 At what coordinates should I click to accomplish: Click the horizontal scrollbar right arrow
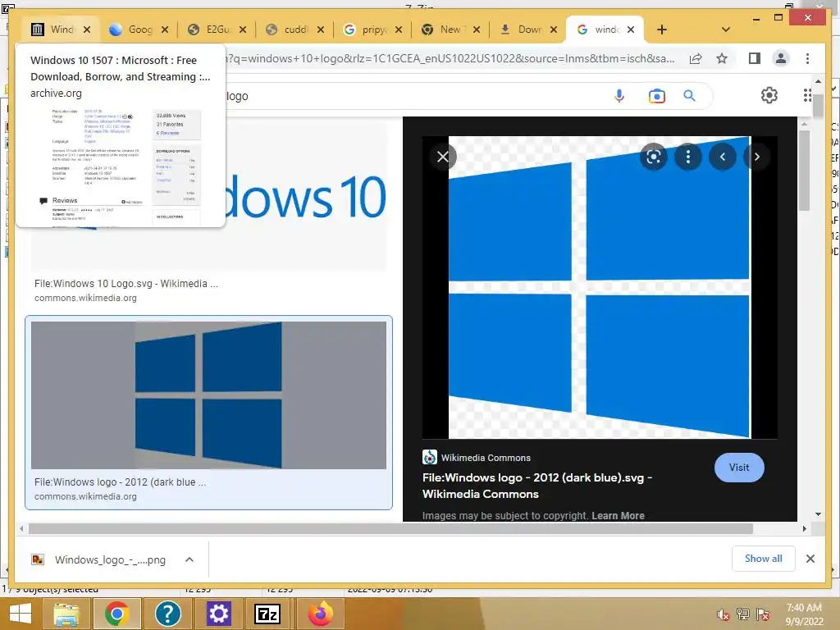point(804,529)
